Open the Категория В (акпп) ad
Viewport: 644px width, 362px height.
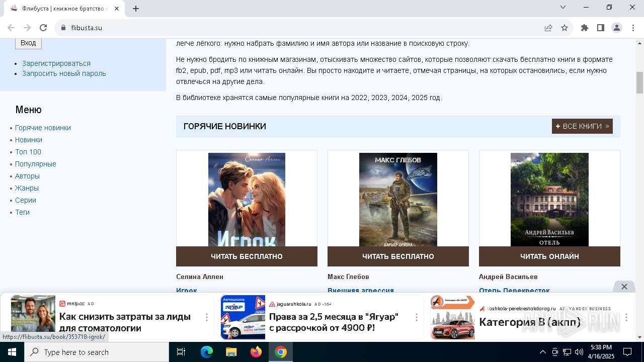tap(530, 322)
